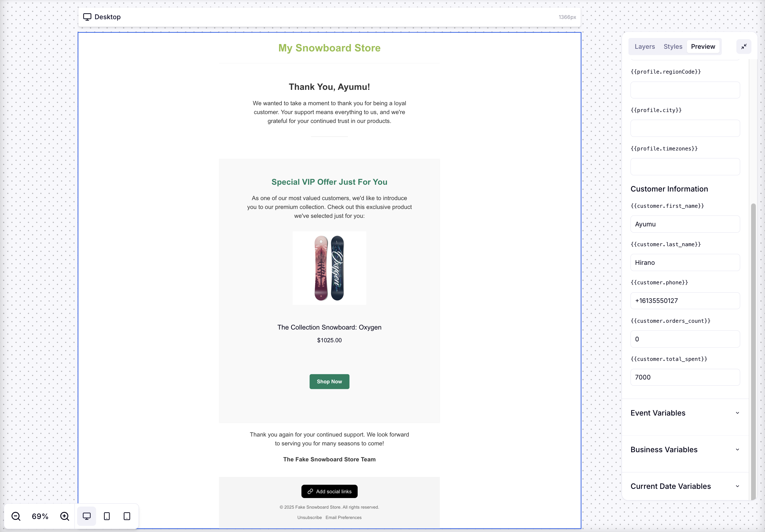Image resolution: width=765 pixels, height=532 pixels.
Task: Click the Add social links button
Action: tap(329, 491)
